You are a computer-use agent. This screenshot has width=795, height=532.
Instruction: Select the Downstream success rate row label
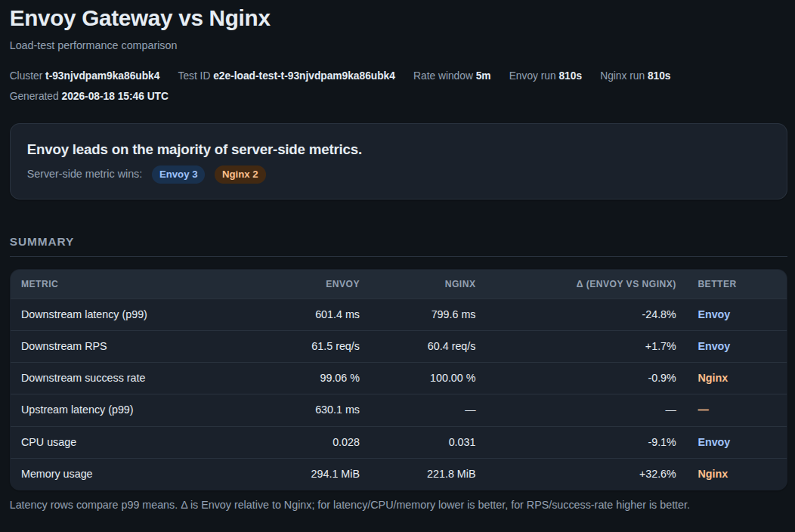point(83,379)
